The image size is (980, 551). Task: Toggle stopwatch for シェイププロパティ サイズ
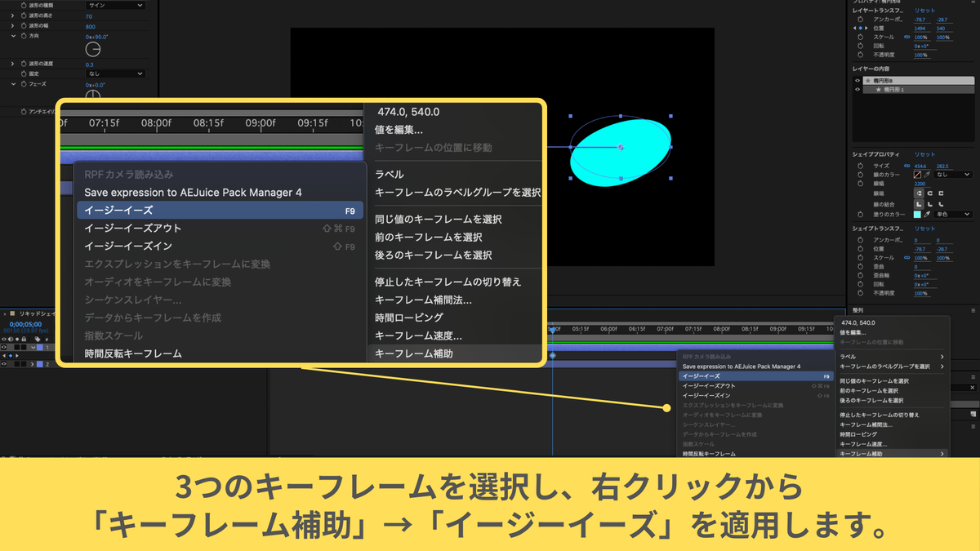click(x=860, y=166)
